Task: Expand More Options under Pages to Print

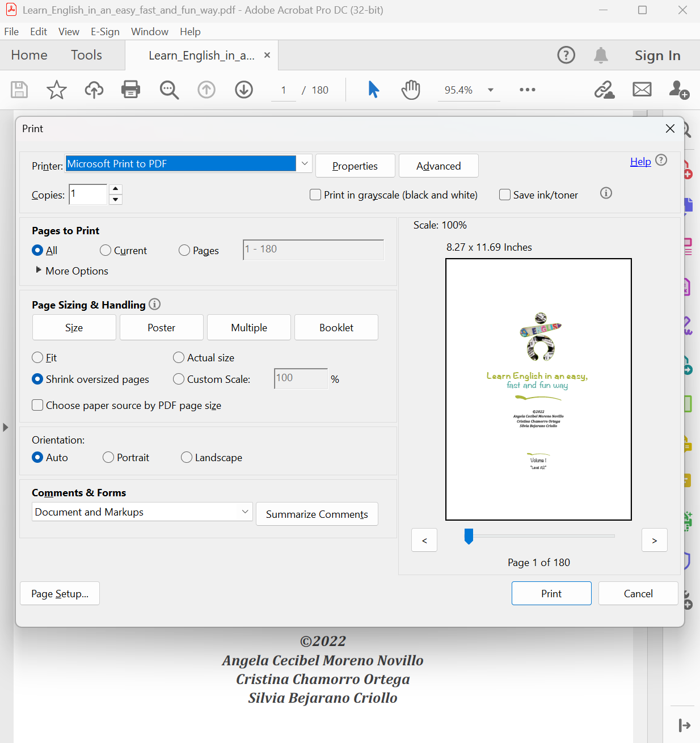Action: 39,271
